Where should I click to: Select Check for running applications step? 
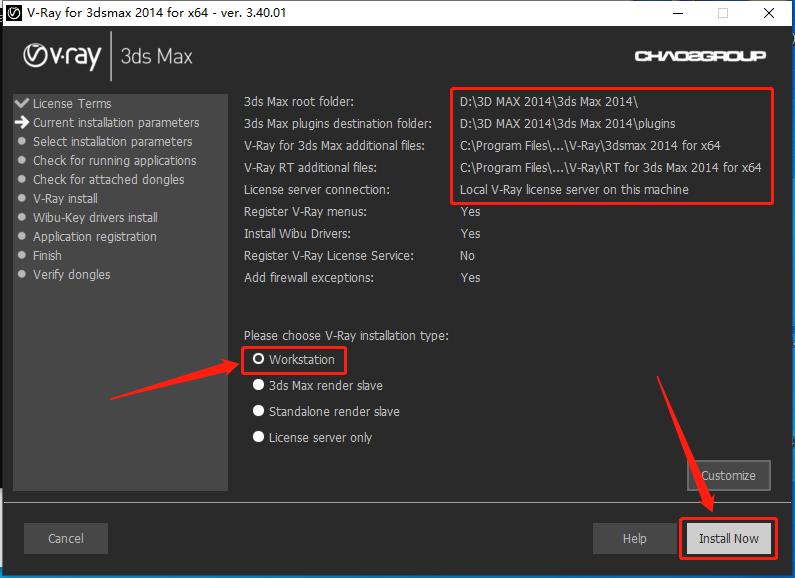pos(114,160)
